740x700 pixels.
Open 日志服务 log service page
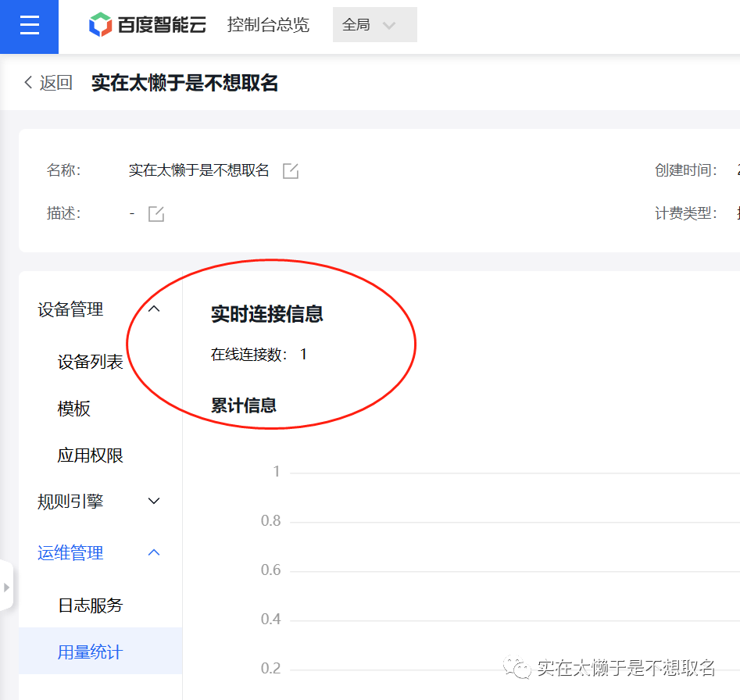point(90,605)
